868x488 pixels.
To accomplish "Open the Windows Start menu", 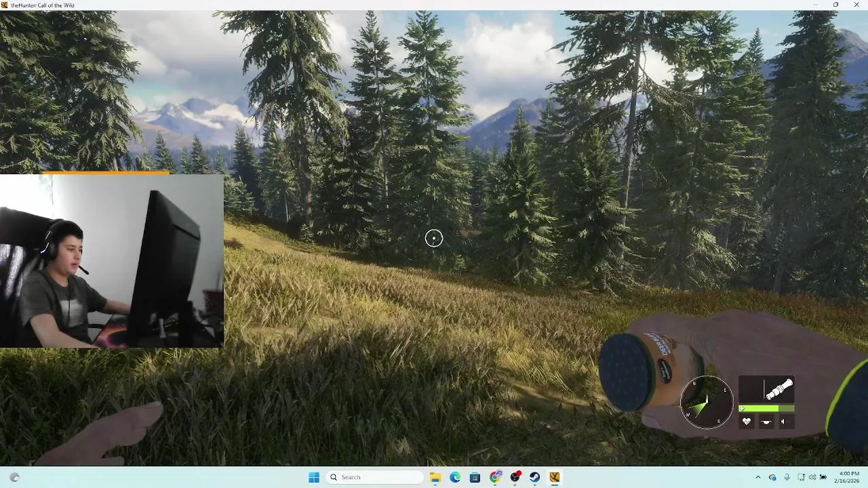I will 314,477.
